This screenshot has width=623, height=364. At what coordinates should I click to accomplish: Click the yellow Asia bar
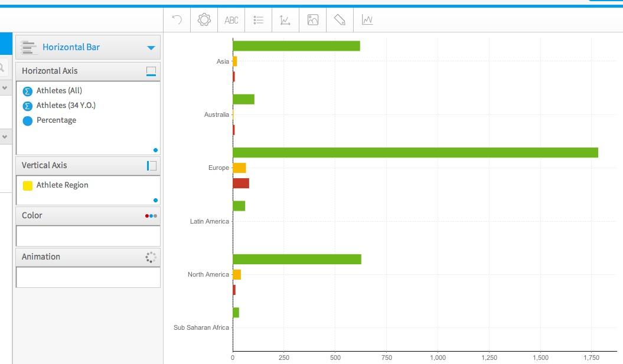point(235,61)
